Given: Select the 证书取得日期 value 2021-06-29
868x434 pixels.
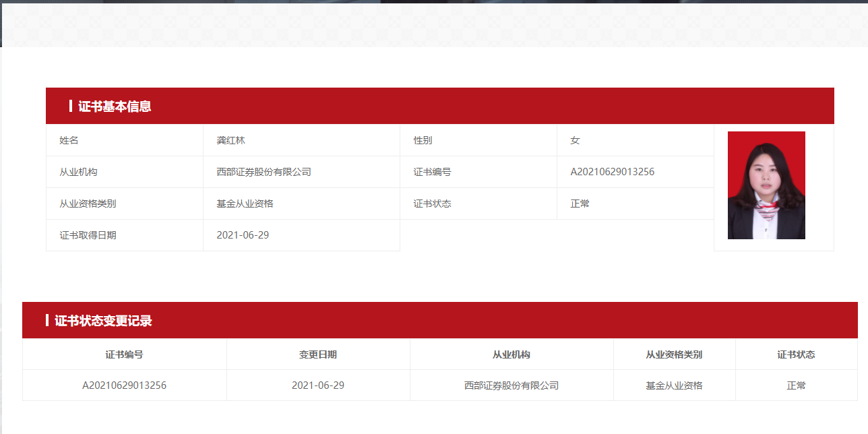Looking at the screenshot, I should tap(243, 235).
